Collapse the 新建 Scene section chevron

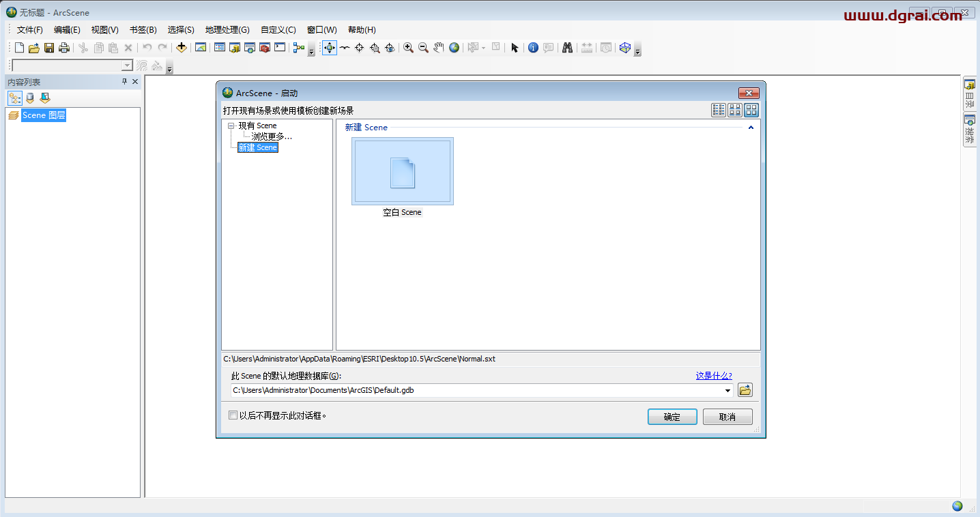(751, 127)
